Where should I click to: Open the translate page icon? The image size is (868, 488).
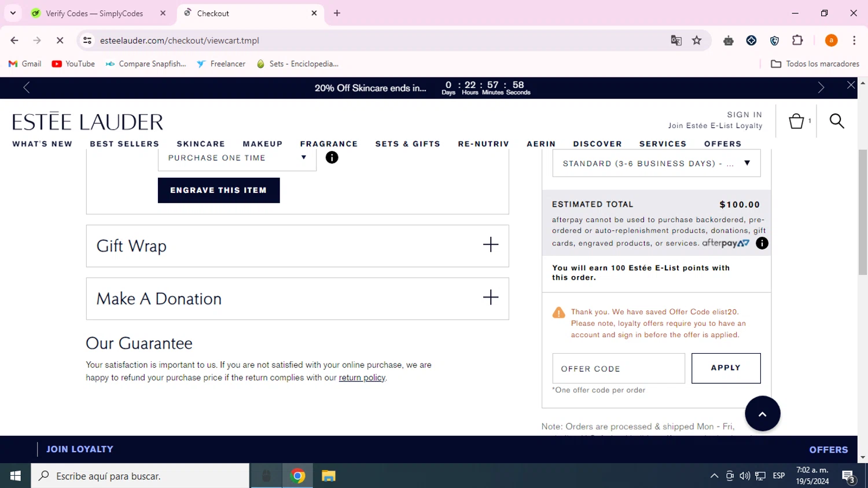tap(676, 41)
